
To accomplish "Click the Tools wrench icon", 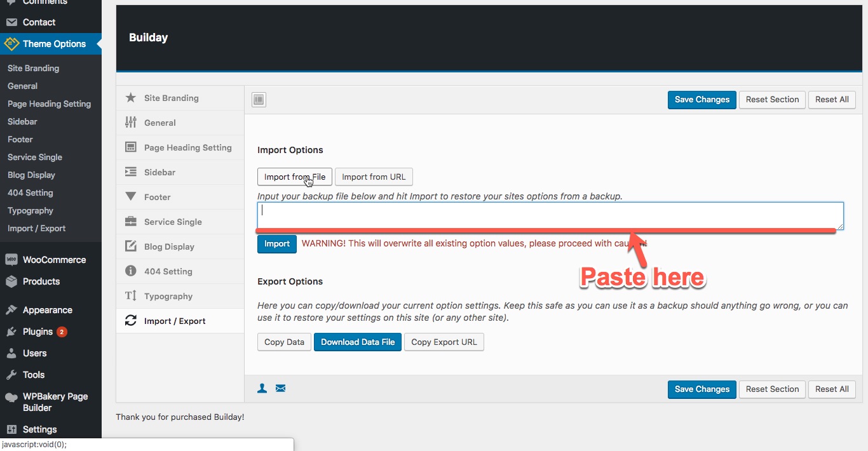I will (x=11, y=375).
